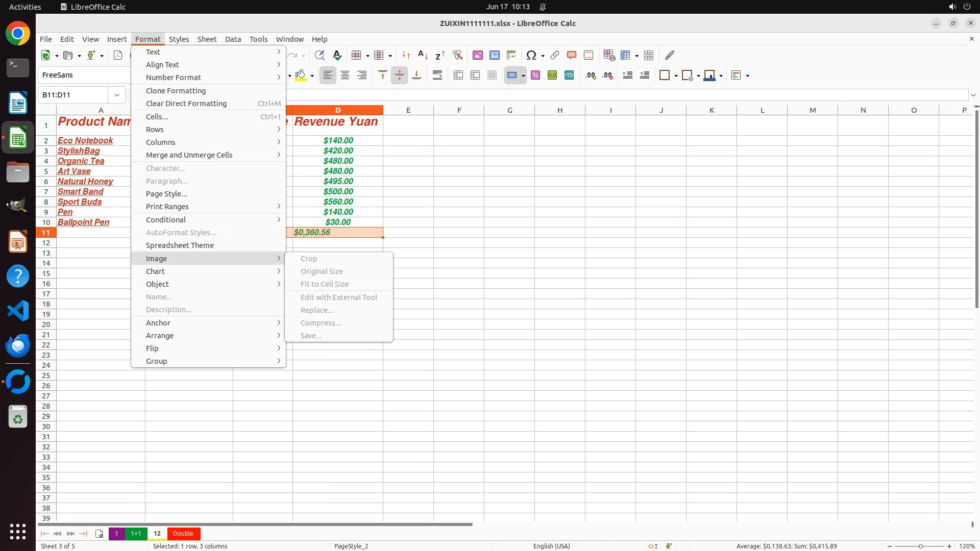Click Insert Special Character omega icon
980x551 pixels.
pyautogui.click(x=531, y=55)
